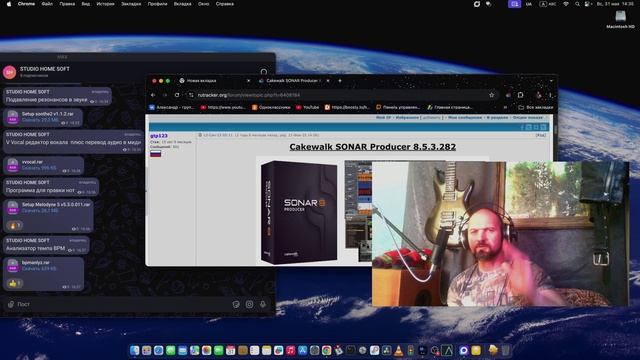This screenshot has width=640, height=360.
Task: Bookmark this page with the star icon
Action: coord(491,95)
